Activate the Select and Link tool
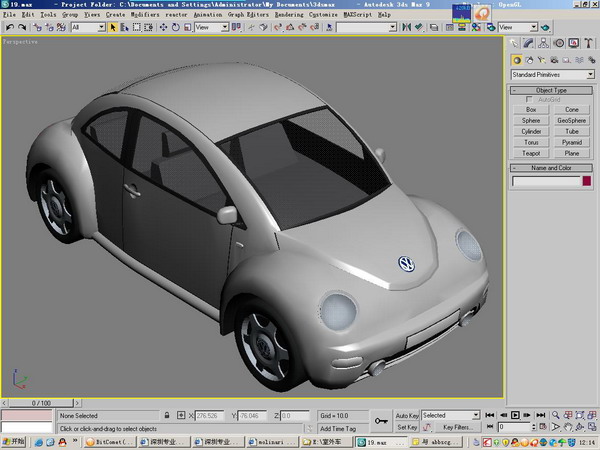Image resolution: width=600 pixels, height=450 pixels. (37, 28)
